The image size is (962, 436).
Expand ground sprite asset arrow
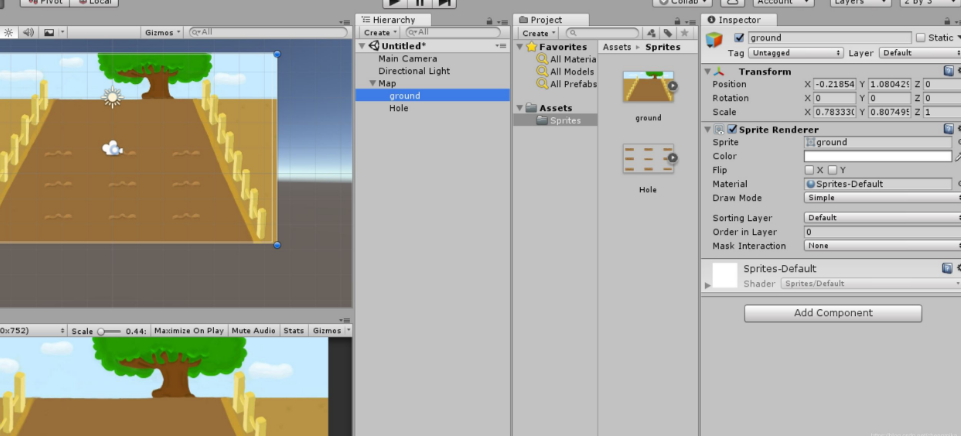point(672,86)
